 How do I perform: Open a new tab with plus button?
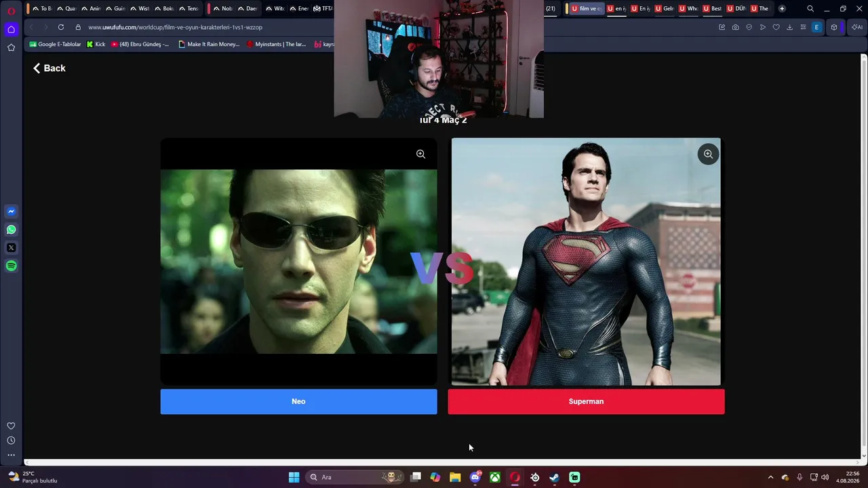(x=782, y=9)
